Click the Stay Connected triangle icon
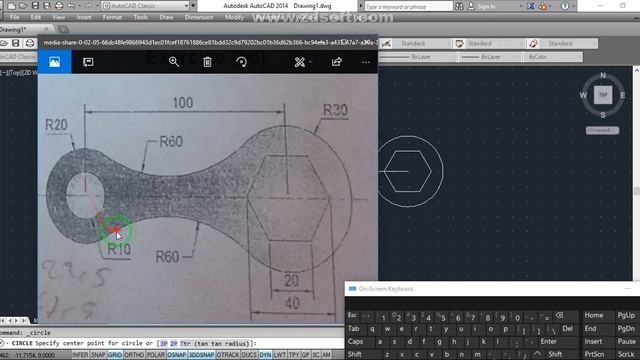This screenshot has width=640, height=360. pyautogui.click(x=543, y=7)
